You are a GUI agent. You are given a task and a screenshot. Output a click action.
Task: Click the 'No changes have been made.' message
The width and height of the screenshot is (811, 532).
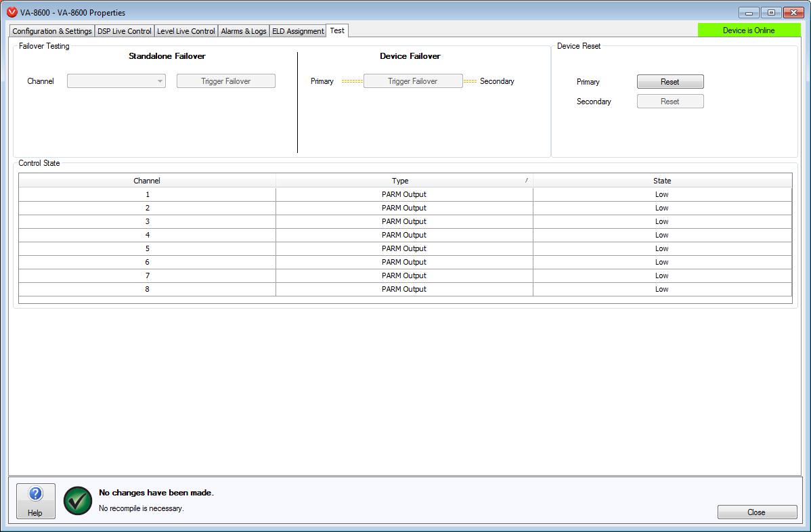point(156,493)
